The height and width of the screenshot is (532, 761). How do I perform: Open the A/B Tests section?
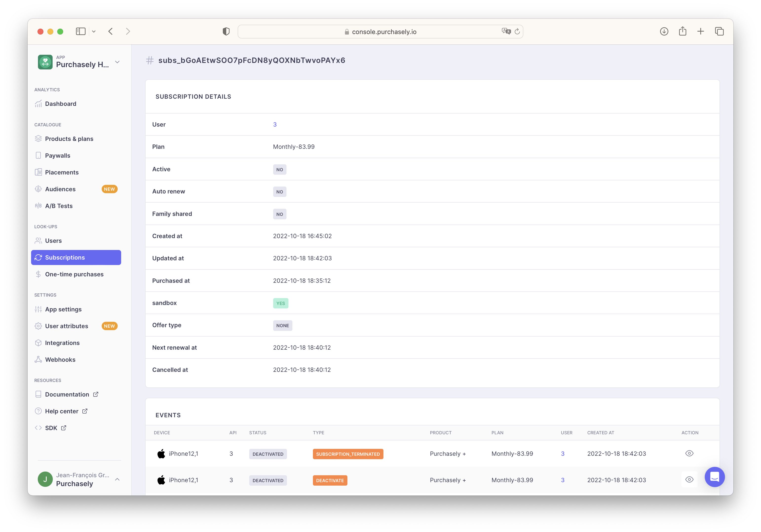[x=59, y=206]
